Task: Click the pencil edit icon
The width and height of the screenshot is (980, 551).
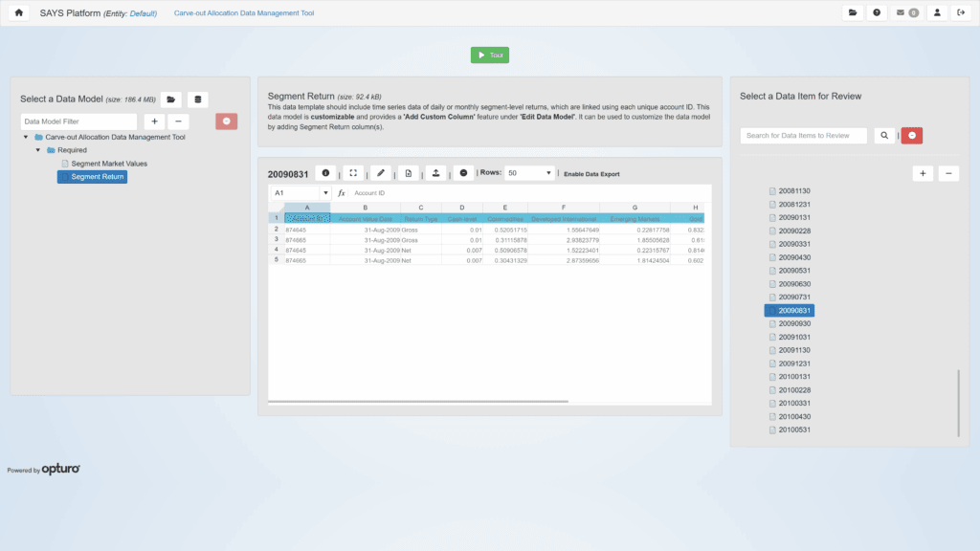Action: (381, 173)
